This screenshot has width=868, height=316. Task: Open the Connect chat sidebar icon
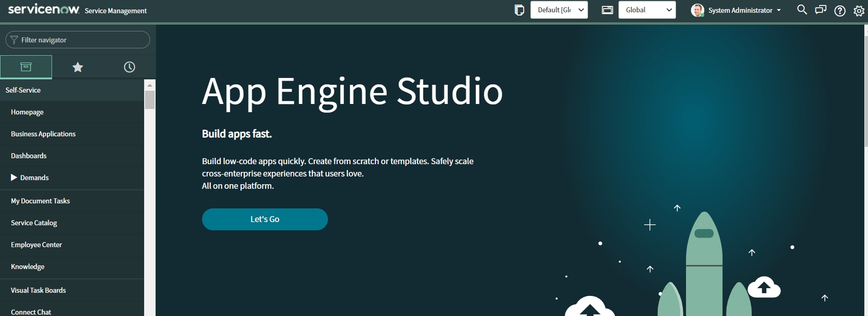tap(821, 10)
